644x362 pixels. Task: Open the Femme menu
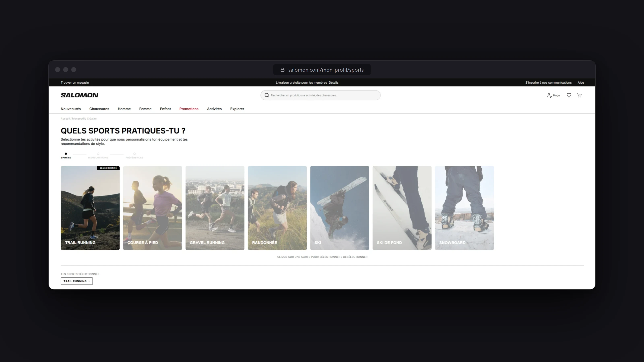(x=145, y=109)
